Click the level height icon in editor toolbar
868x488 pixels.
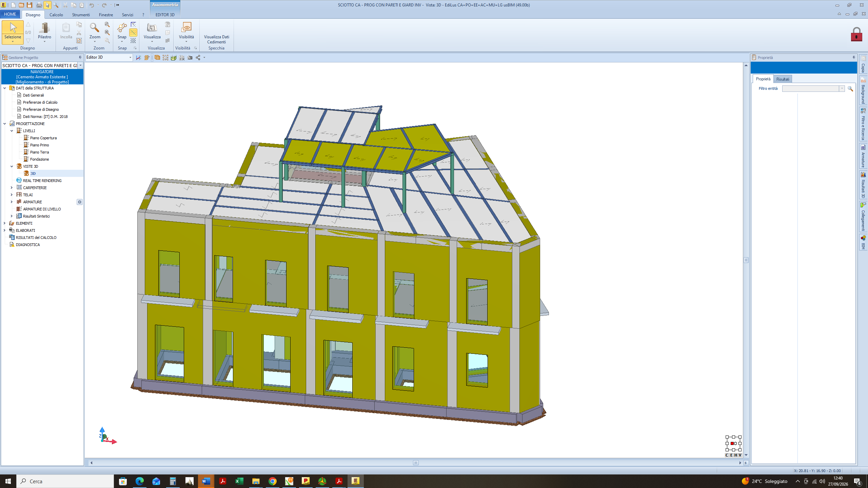coord(138,58)
